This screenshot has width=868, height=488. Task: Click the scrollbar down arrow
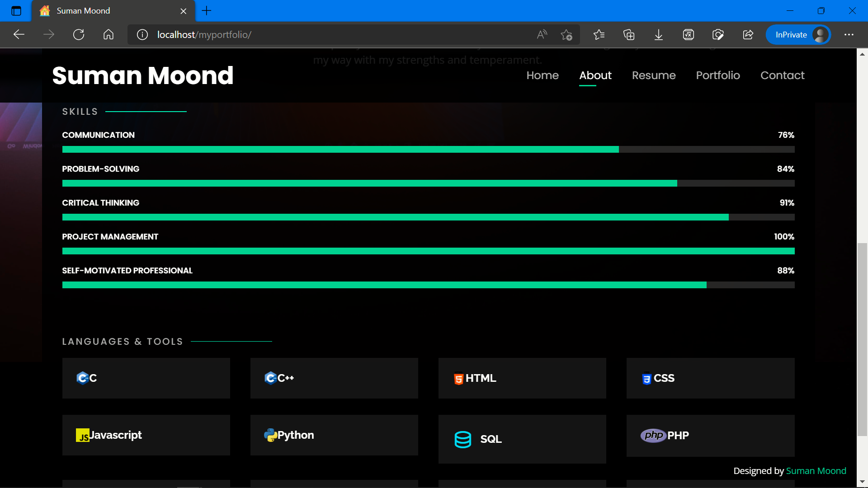862,482
